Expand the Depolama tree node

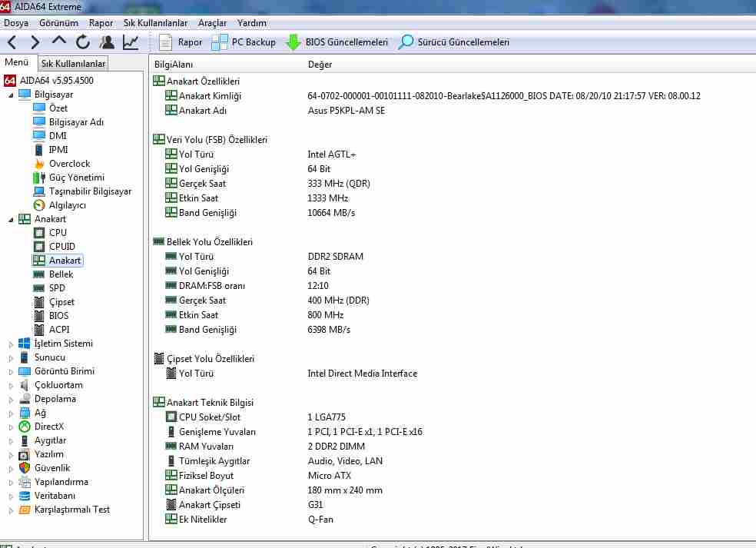pyautogui.click(x=12, y=399)
